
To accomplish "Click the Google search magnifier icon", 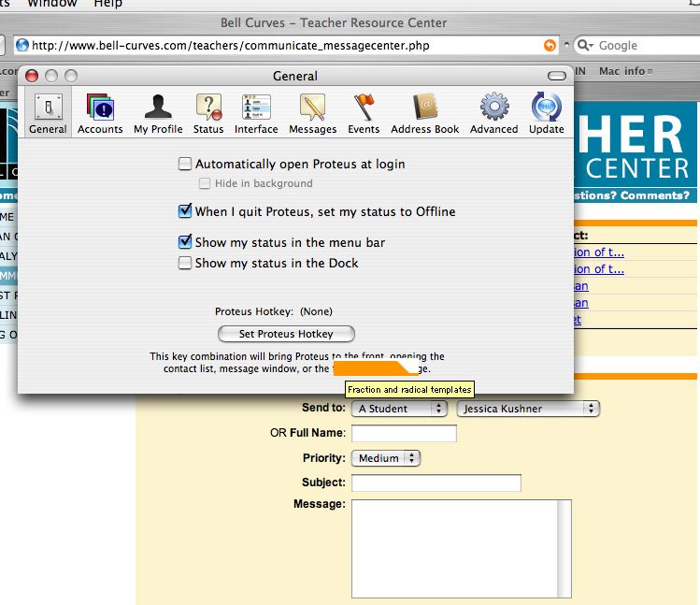I will coord(584,45).
